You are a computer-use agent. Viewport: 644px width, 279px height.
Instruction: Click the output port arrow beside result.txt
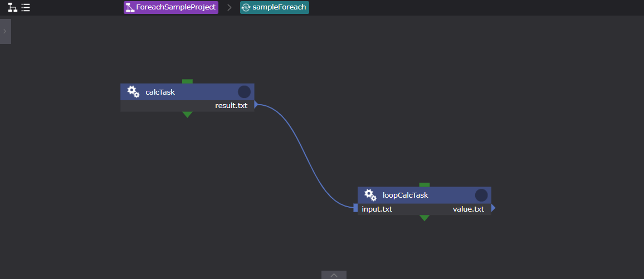pos(256,105)
